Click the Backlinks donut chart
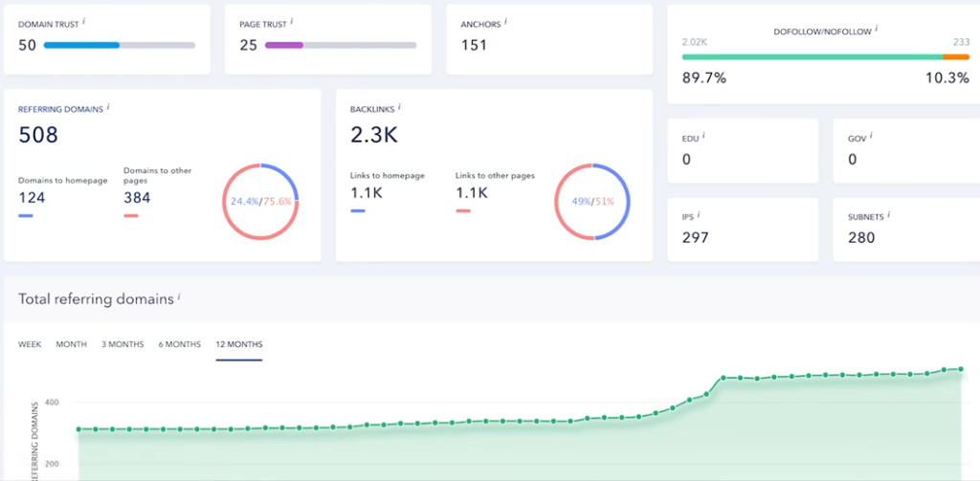 592,202
